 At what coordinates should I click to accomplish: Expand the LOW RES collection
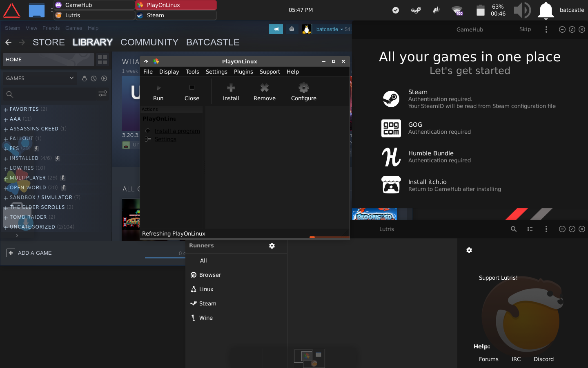click(x=6, y=168)
